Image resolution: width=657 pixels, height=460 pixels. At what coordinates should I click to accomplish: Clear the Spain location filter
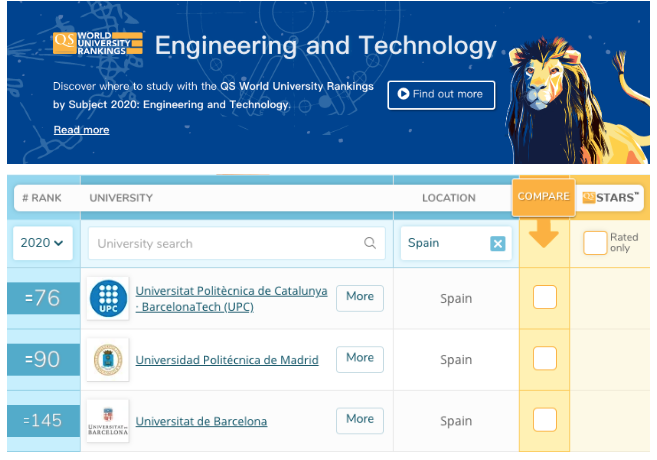coord(497,243)
